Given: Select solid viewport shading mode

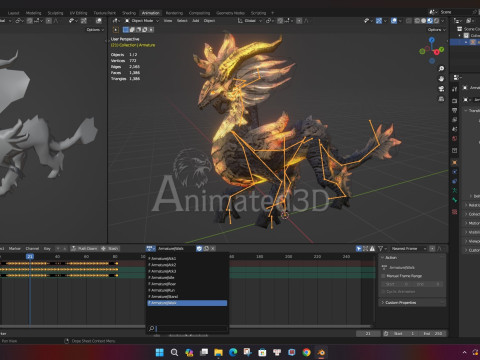Looking at the screenshot, I should pyautogui.click(x=423, y=21).
